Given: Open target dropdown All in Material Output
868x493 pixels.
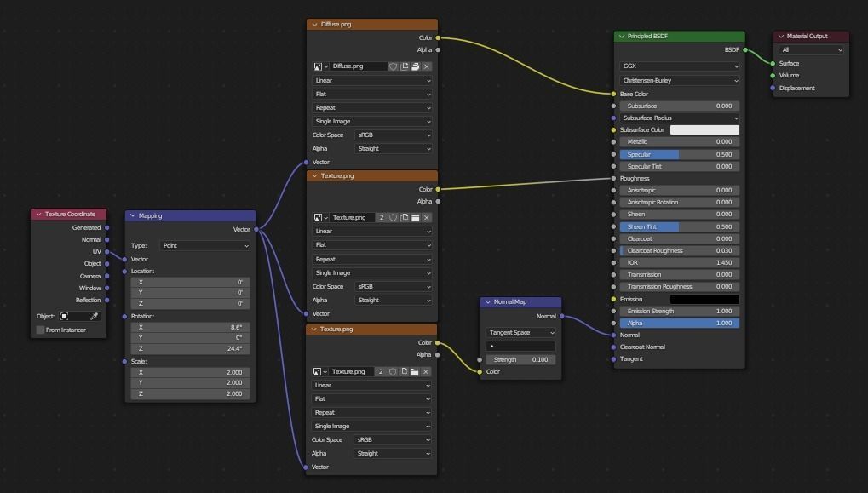Looking at the screenshot, I should (812, 49).
